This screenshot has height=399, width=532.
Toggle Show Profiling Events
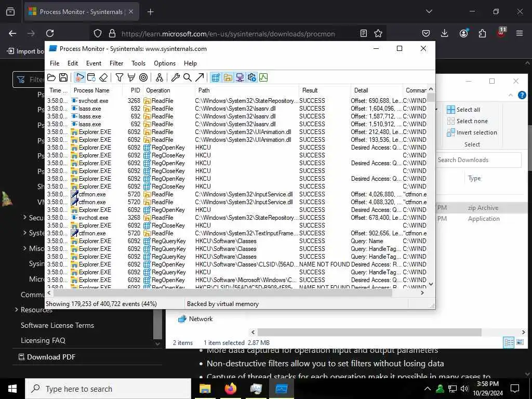pos(263,78)
